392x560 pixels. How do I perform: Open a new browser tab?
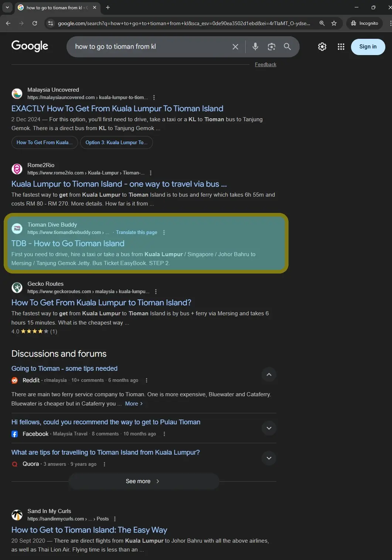tap(108, 7)
